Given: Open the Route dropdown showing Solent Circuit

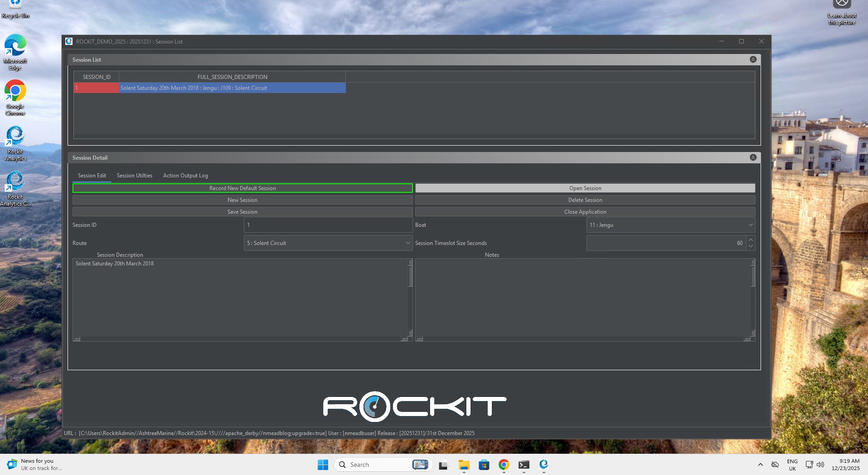Looking at the screenshot, I should (328, 243).
